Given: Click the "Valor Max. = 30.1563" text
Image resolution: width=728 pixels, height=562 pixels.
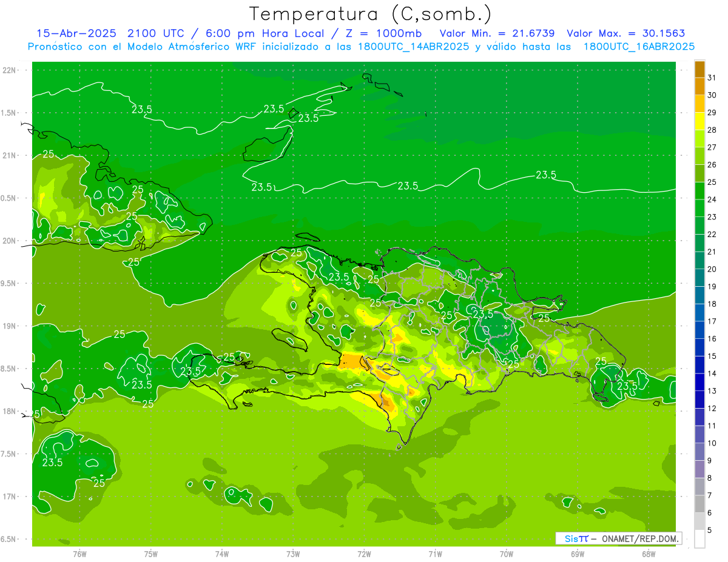Looking at the screenshot, I should point(626,33).
